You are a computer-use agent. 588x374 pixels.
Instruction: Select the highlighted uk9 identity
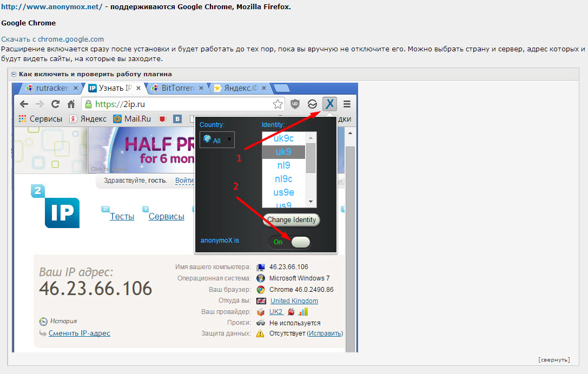point(283,152)
